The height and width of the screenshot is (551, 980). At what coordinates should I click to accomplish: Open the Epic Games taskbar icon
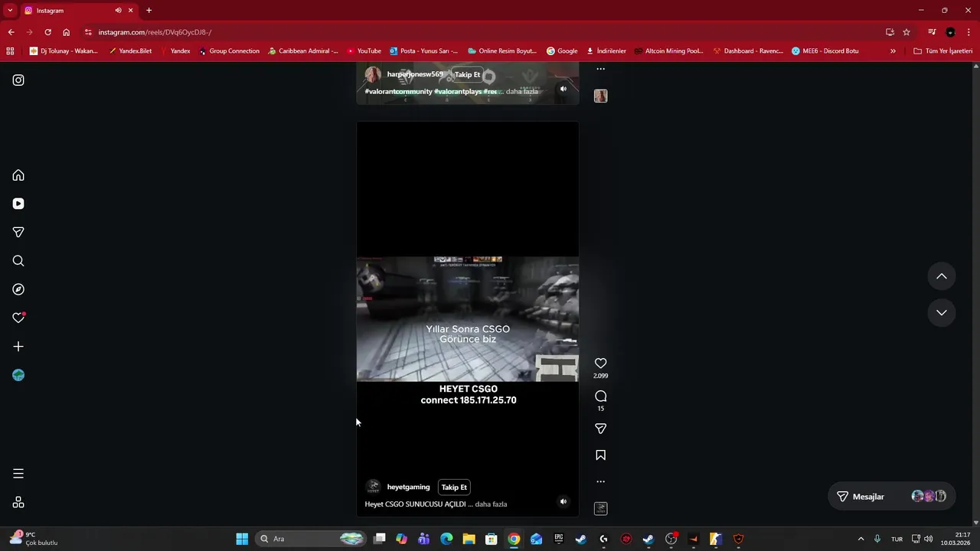click(559, 539)
